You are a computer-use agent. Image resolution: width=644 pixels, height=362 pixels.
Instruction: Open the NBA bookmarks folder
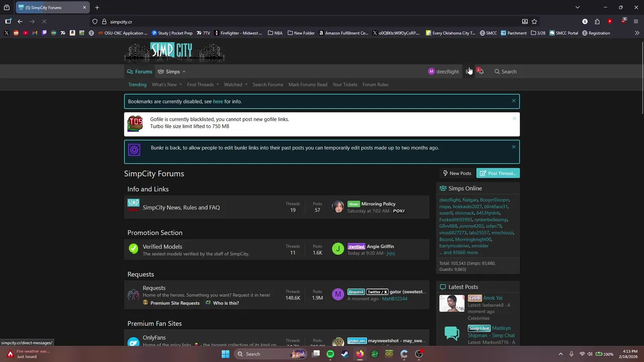click(x=275, y=33)
